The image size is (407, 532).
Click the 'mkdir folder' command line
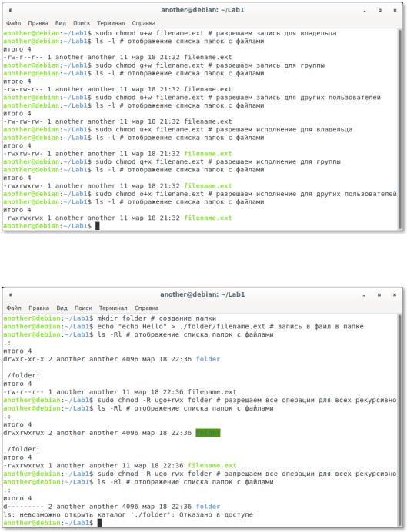pyautogui.click(x=110, y=318)
